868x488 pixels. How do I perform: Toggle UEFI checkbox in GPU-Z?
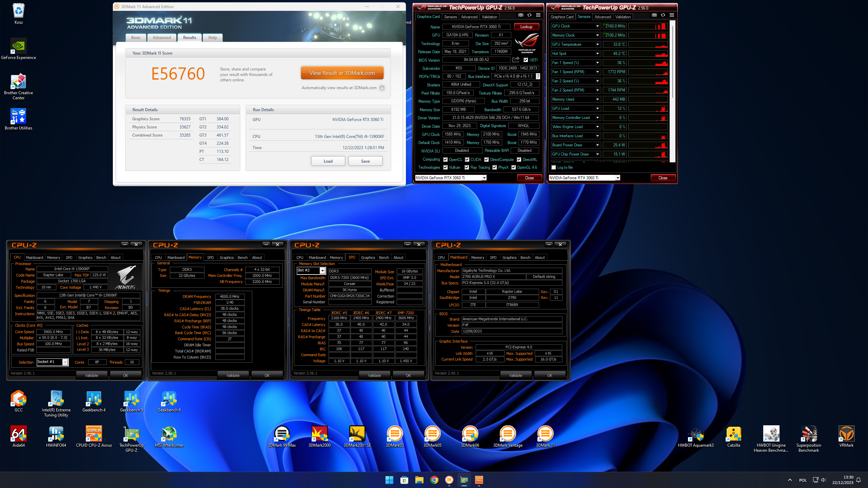point(526,60)
